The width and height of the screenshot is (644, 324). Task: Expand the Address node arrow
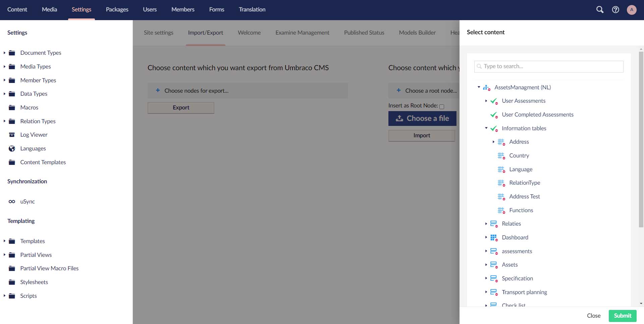[x=493, y=142]
